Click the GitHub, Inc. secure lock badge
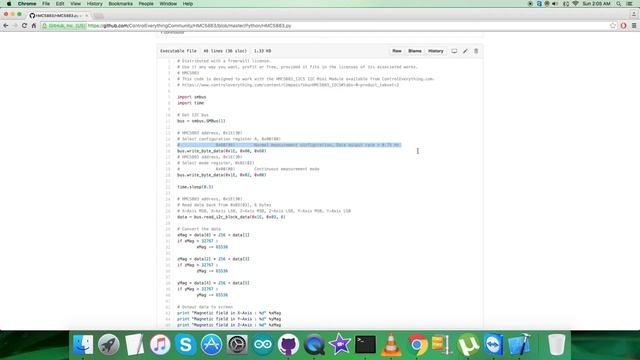This screenshot has height=360, width=640. (64, 25)
